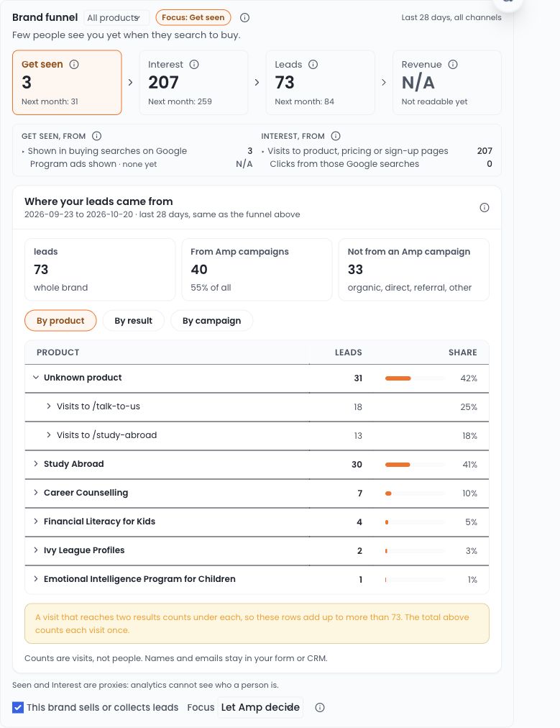Click the Brand funnel heading

45,18
